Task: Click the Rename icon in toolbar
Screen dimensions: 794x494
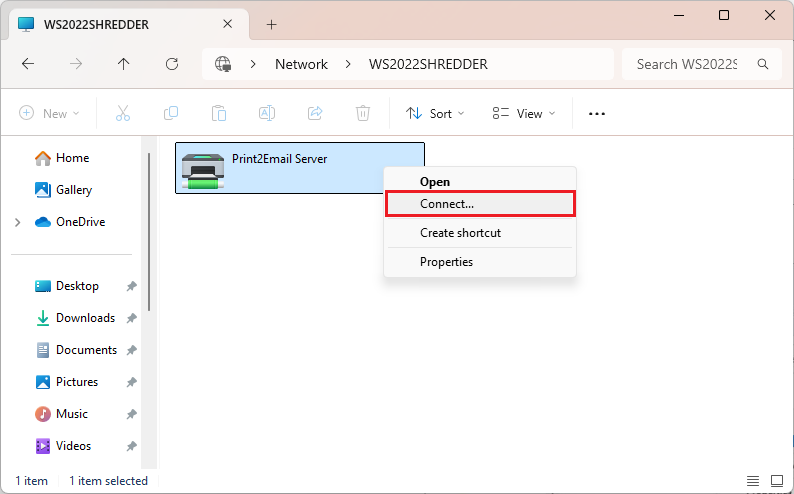Action: point(267,114)
